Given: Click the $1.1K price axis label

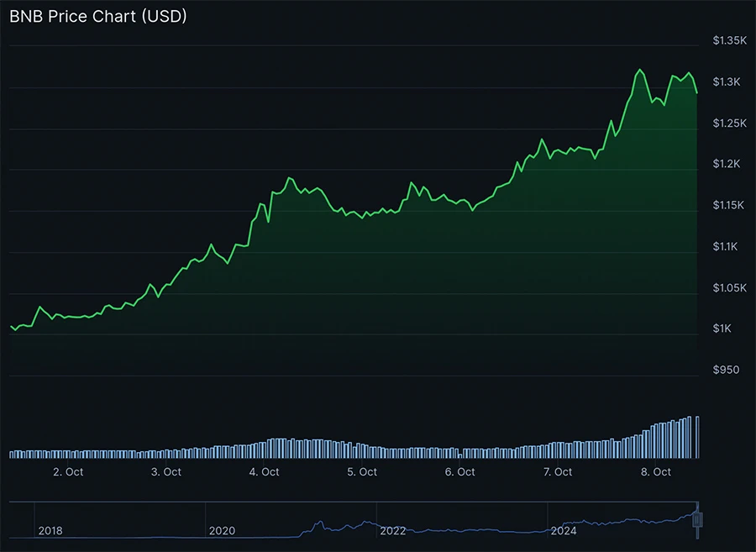Looking at the screenshot, I should point(726,246).
